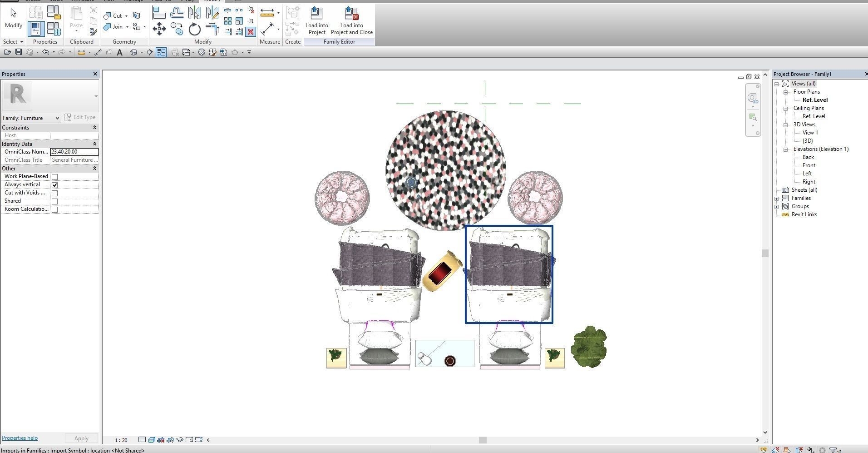Collapse the Constraints section
Viewport: 868px width, 453px height.
(95, 128)
